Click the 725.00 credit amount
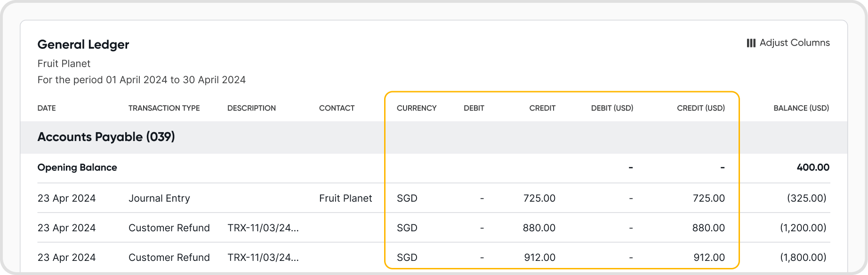Screen dimensions: 868x275 point(539,198)
